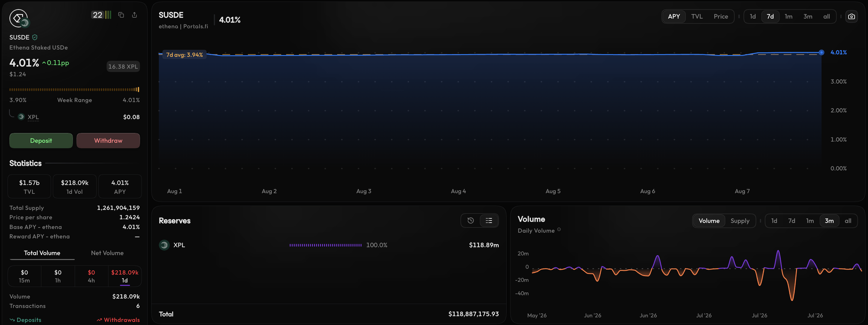Image resolution: width=868 pixels, height=325 pixels.
Task: Click the Reward APY - ethena label
Action: click(x=39, y=236)
